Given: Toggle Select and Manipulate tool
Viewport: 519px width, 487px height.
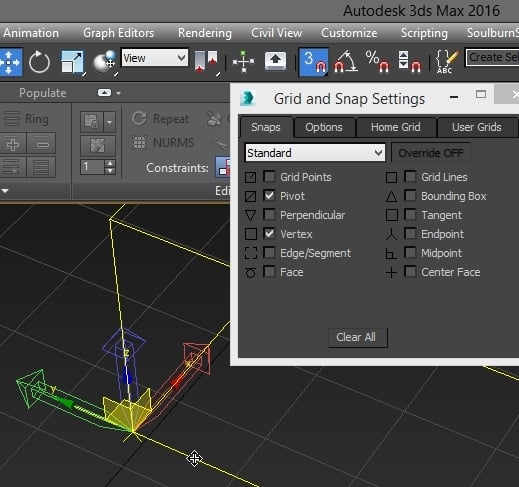Looking at the screenshot, I should pyautogui.click(x=243, y=62).
